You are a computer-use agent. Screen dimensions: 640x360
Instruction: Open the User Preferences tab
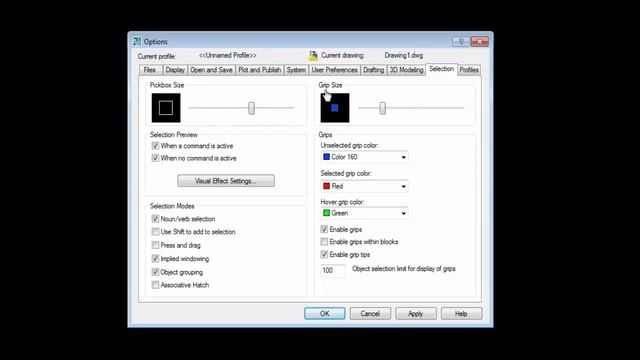click(x=334, y=70)
